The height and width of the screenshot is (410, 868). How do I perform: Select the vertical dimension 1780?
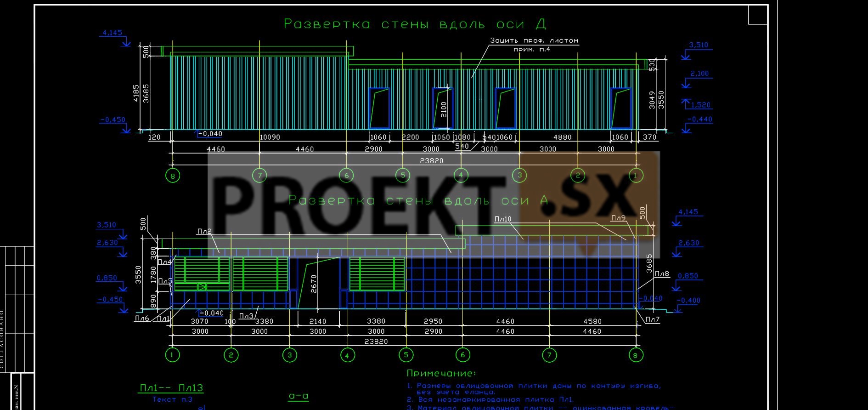point(153,274)
